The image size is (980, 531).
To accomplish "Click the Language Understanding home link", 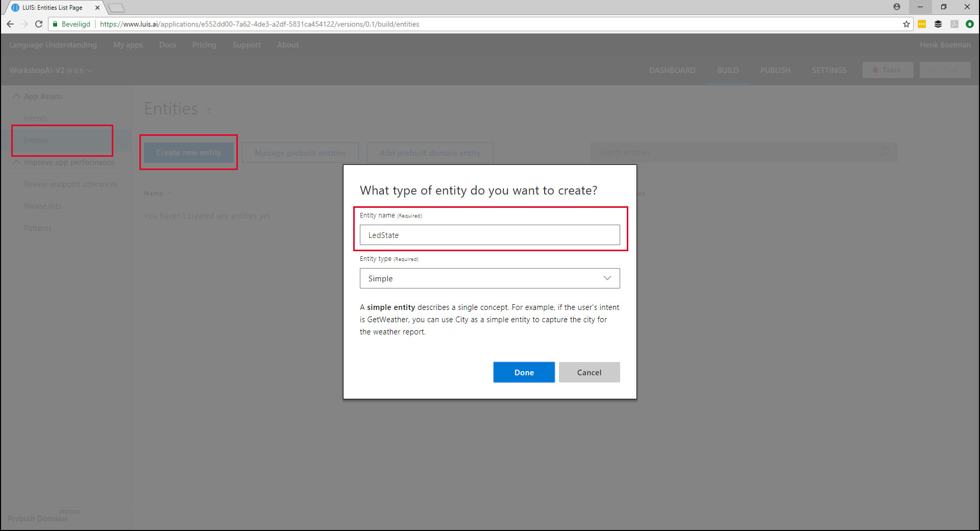I will point(53,45).
